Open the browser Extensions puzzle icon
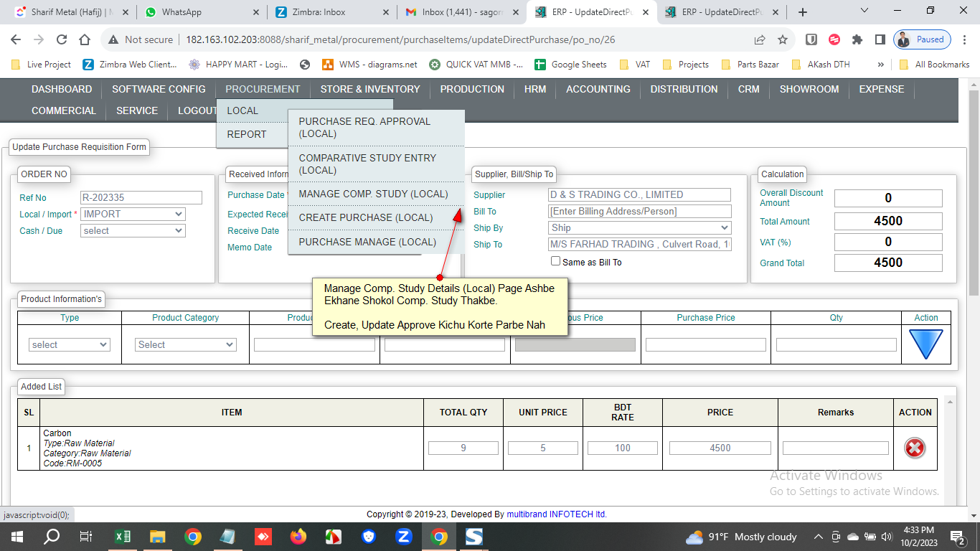The image size is (980, 551). pos(857,40)
